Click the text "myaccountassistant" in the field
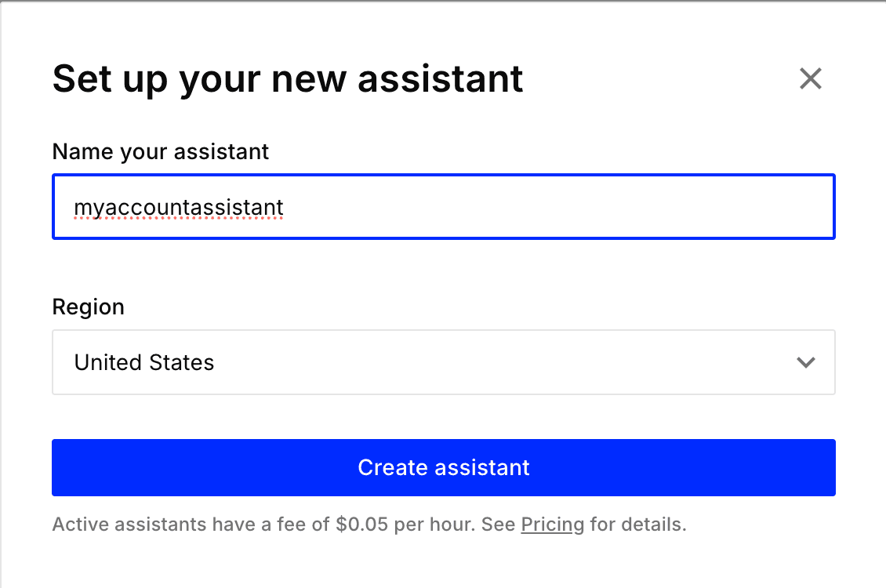Image resolution: width=886 pixels, height=588 pixels. (179, 207)
